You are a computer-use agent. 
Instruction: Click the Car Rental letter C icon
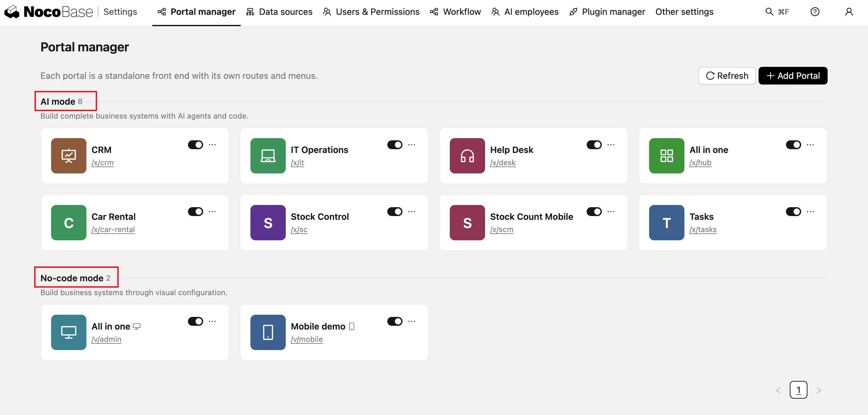pos(69,223)
